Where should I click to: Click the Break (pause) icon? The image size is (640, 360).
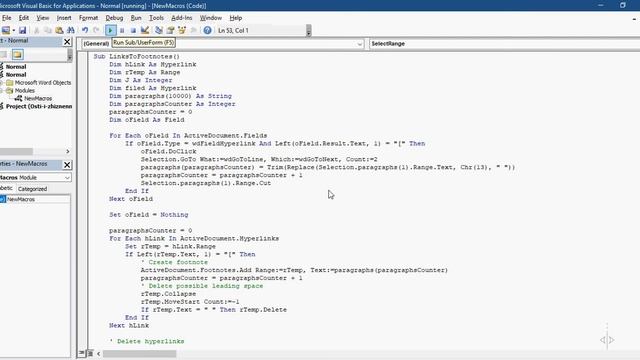(122, 30)
